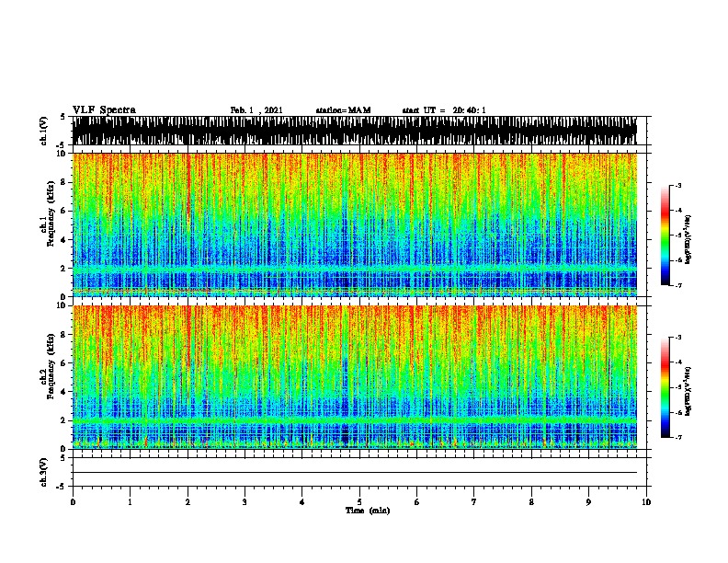Click the "-7" label on ch.2 color bar
This screenshot has width=728, height=563.
[678, 437]
